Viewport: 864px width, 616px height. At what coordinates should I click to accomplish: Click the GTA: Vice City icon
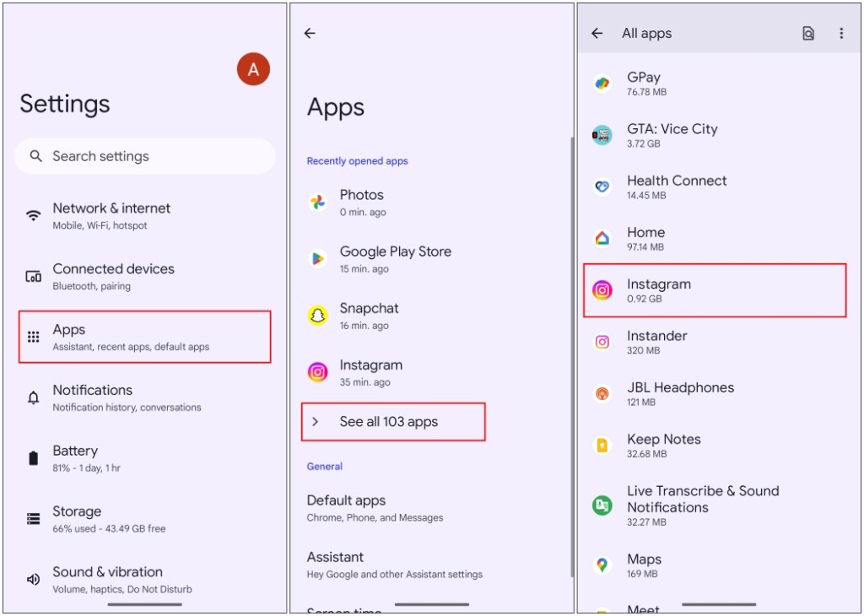tap(602, 135)
